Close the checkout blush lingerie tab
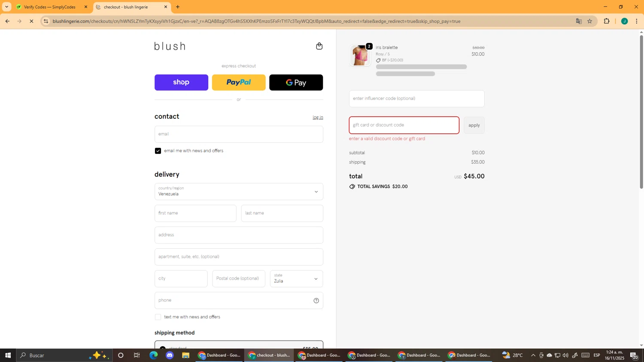 click(166, 7)
